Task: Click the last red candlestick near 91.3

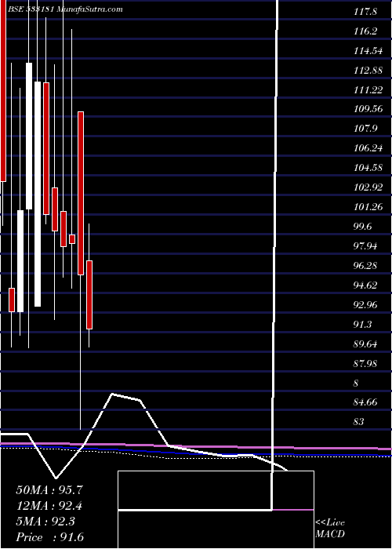Action: pyautogui.click(x=89, y=295)
